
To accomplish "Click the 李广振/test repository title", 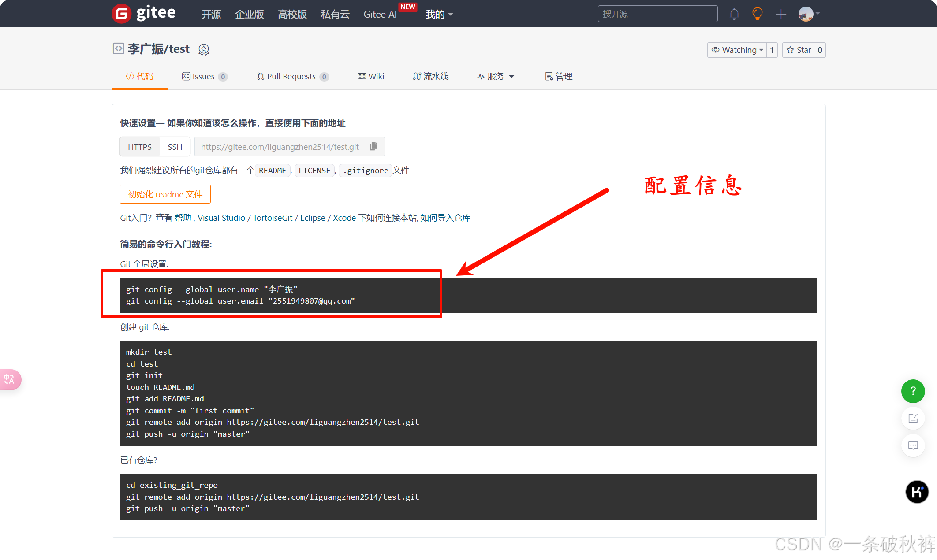I will pyautogui.click(x=159, y=49).
